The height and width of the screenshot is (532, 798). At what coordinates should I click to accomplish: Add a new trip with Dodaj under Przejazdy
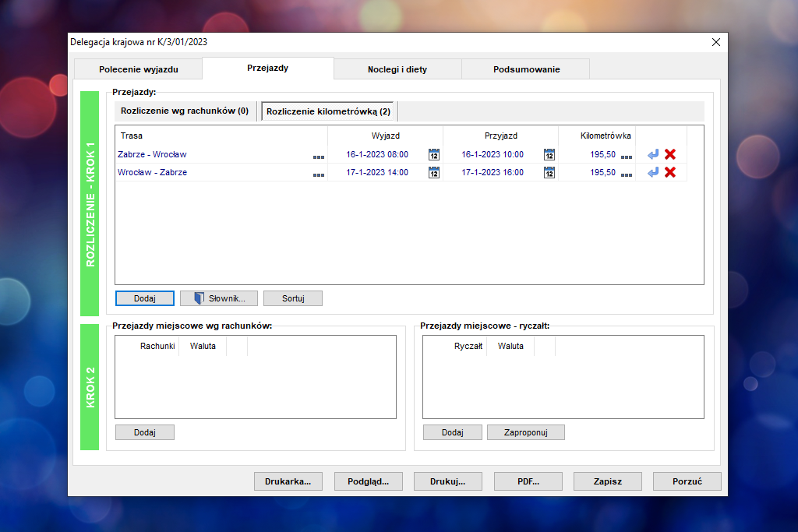tap(145, 298)
